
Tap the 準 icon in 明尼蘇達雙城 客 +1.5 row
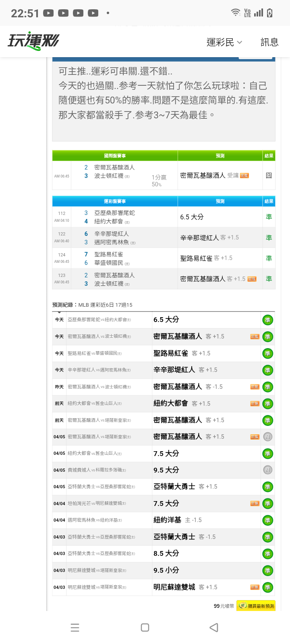(267, 588)
